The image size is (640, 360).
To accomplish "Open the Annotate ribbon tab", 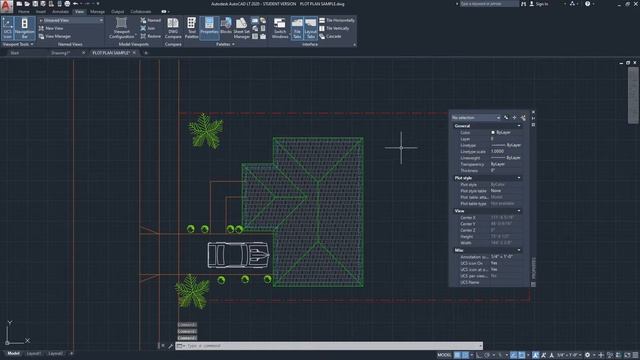I will pyautogui.click(x=60, y=12).
